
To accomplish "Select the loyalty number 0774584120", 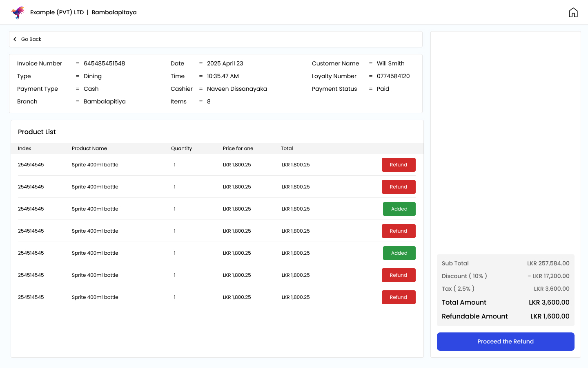I will pyautogui.click(x=393, y=76).
